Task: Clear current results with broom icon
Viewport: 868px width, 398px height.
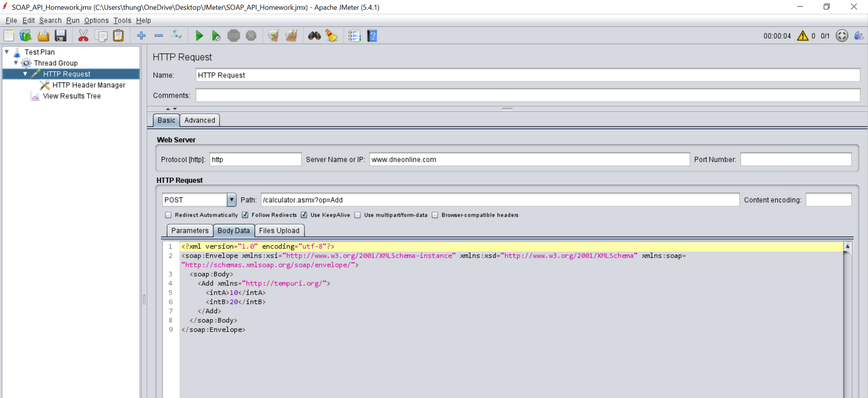Action: tap(273, 36)
